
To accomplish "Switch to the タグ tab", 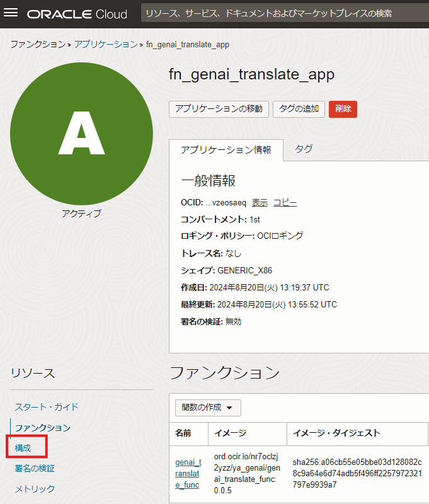I will pyautogui.click(x=304, y=149).
